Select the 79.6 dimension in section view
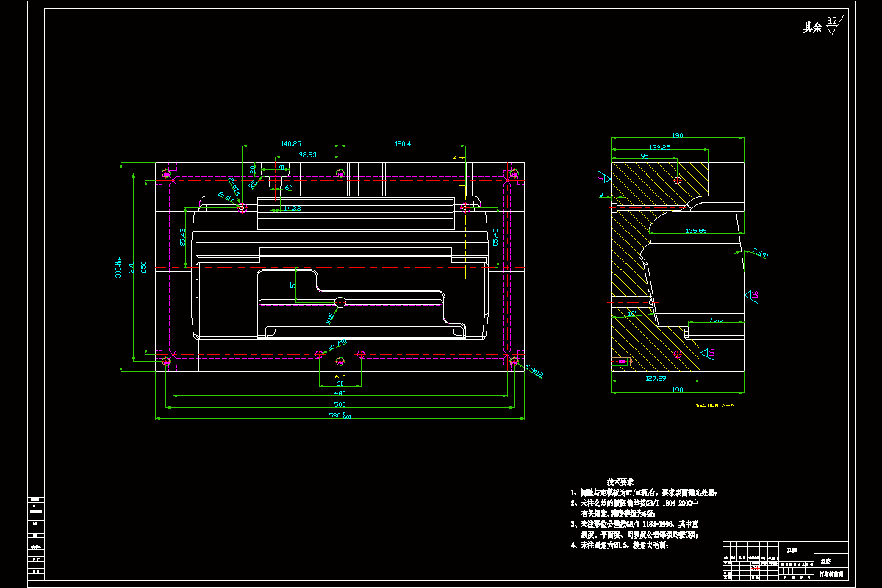This screenshot has height=588, width=882. [x=715, y=320]
